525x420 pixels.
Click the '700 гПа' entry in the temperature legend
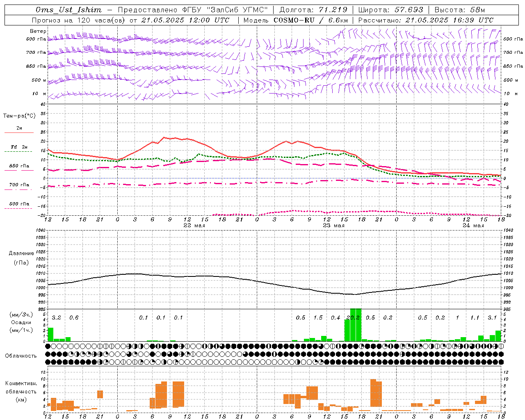[19, 185]
